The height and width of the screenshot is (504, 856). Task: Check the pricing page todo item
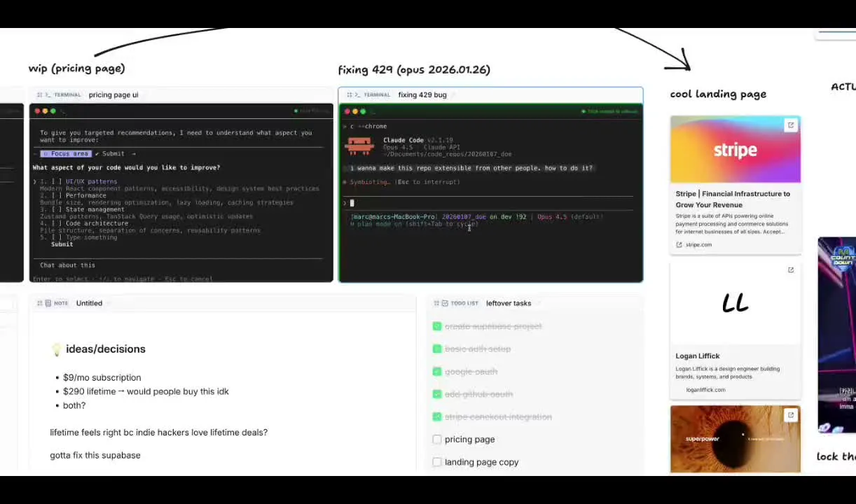437,440
